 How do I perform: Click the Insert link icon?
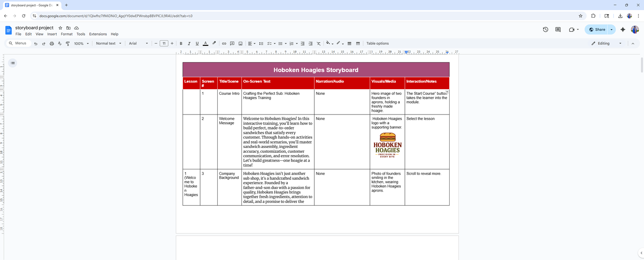[224, 44]
